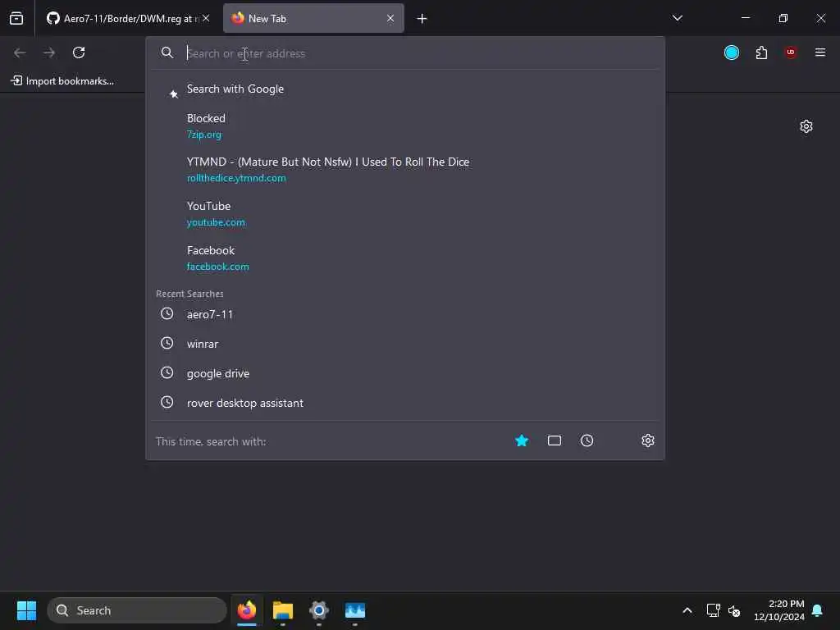Close the New Tab tab

tap(390, 19)
